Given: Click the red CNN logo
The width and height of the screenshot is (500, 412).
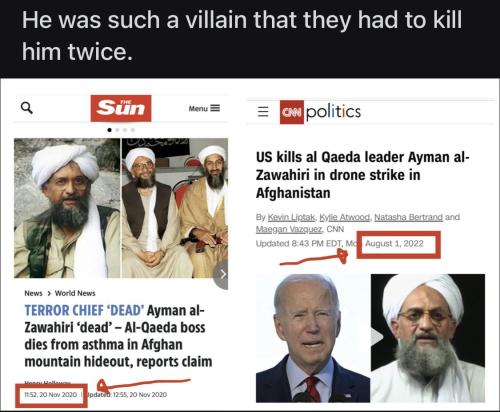Looking at the screenshot, I should (x=292, y=112).
